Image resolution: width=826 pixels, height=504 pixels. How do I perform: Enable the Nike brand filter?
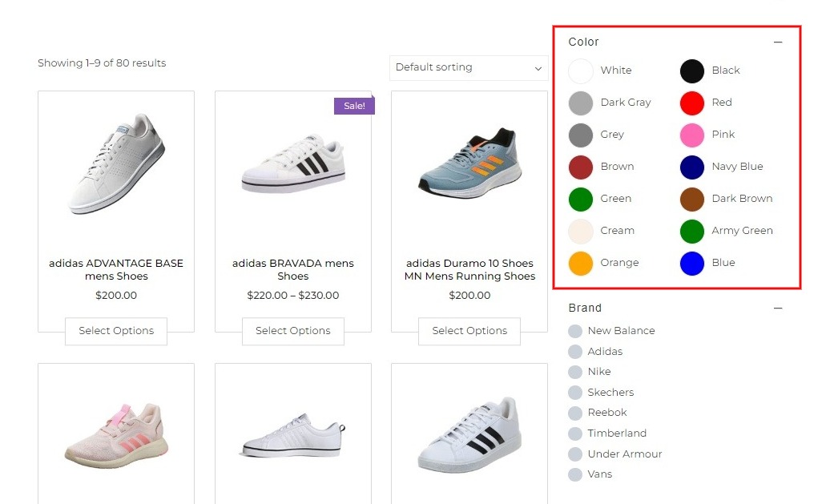(x=574, y=372)
